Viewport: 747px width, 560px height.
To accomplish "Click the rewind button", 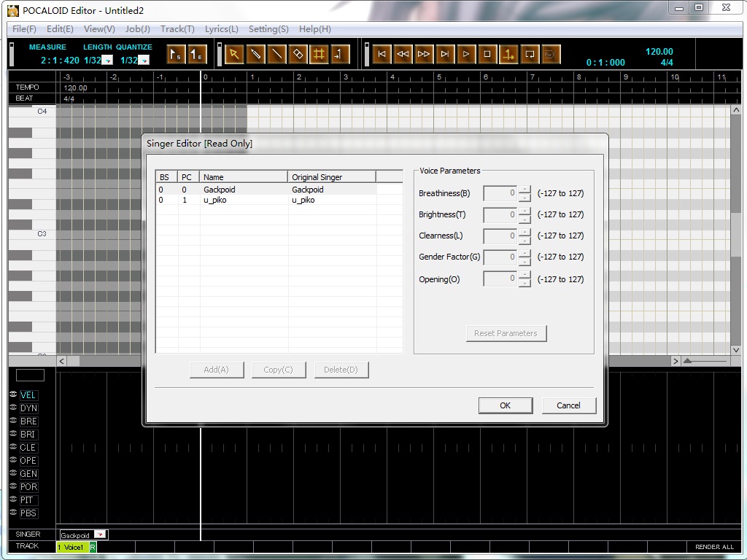I will 403,54.
